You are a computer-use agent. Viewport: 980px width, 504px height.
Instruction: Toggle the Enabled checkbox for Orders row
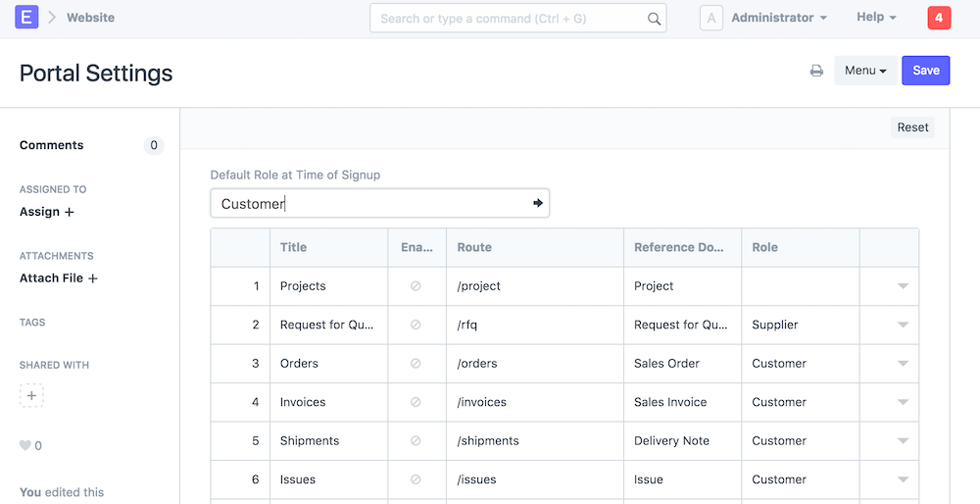pos(416,364)
